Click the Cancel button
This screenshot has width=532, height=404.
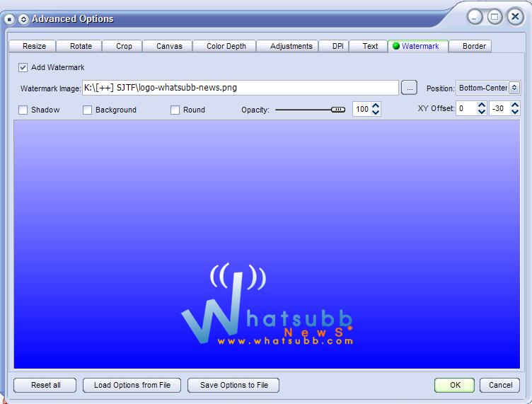(499, 385)
